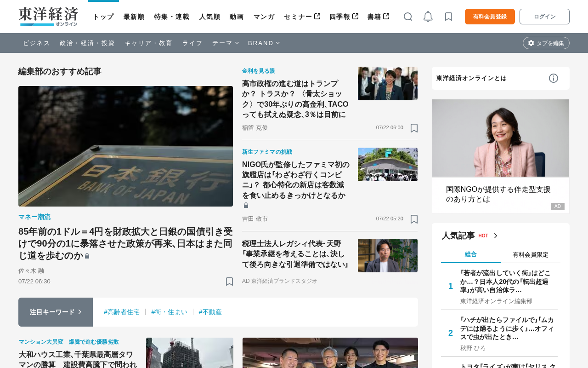Open 四季報 external link

(x=344, y=17)
